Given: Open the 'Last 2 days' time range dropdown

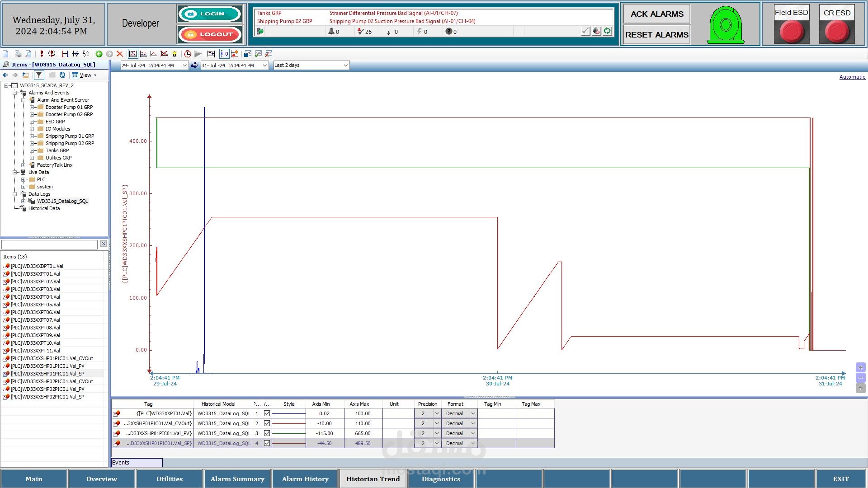Looking at the screenshot, I should [345, 66].
